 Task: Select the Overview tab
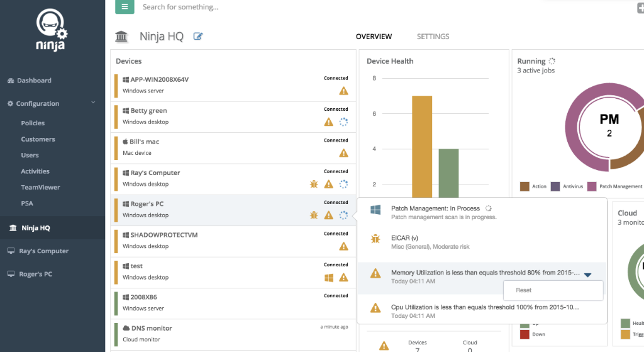pos(374,37)
